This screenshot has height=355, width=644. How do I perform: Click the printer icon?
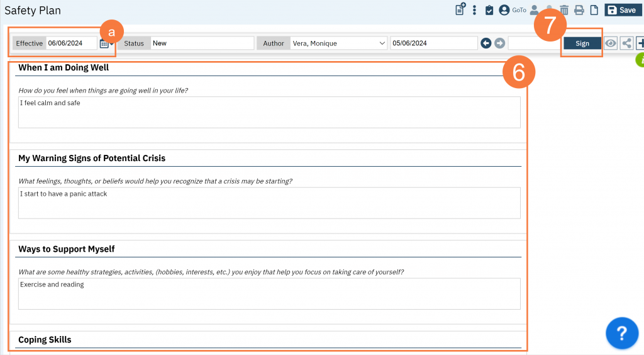[x=579, y=10]
